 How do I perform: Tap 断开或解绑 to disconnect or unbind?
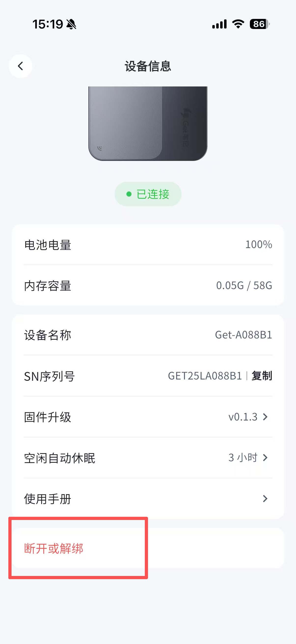point(54,549)
